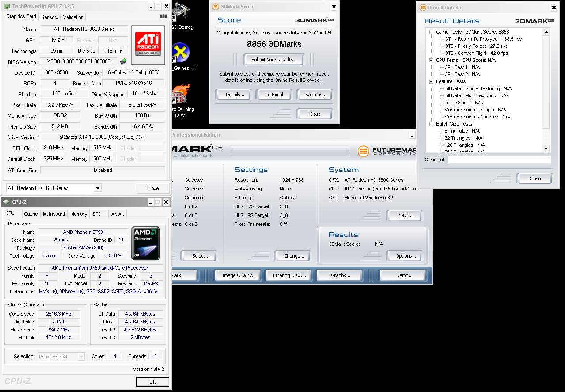Image resolution: width=565 pixels, height=392 pixels.
Task: Open Image Quality... tool
Action: point(239,275)
